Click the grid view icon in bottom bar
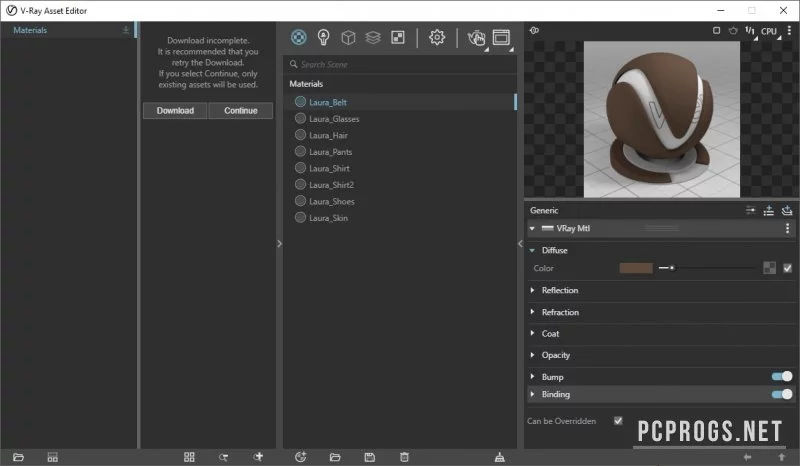This screenshot has height=466, width=800. coord(189,457)
